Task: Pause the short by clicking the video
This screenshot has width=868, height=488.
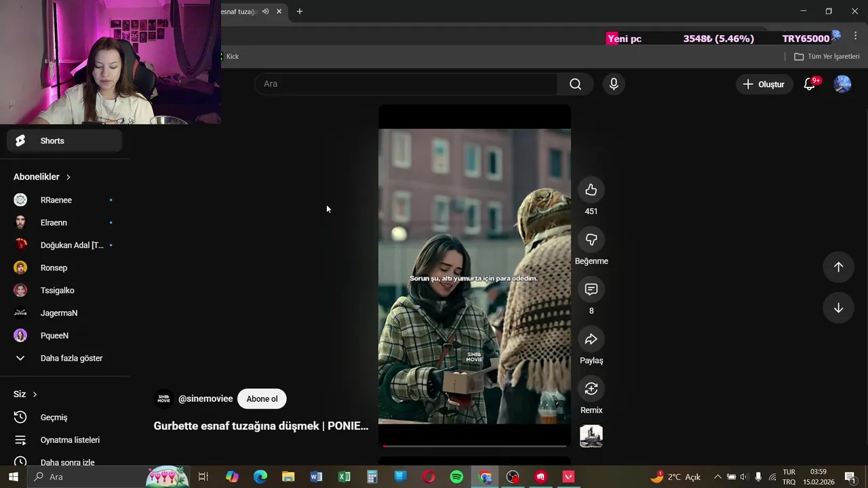Action: 475,276
